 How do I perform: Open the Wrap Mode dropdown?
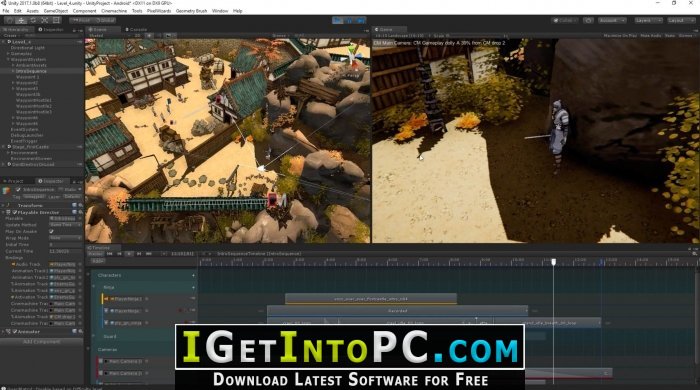pyautogui.click(x=66, y=238)
